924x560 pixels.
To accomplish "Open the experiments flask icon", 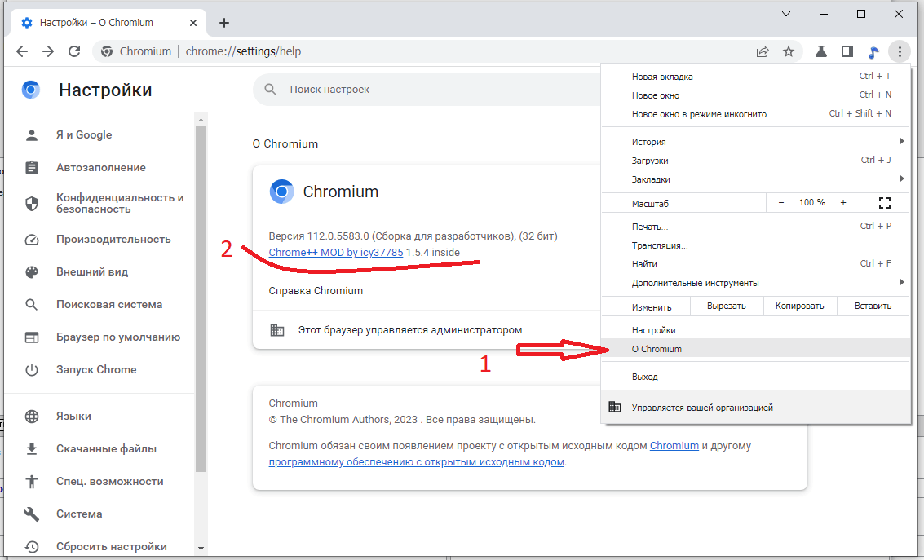I will point(821,52).
